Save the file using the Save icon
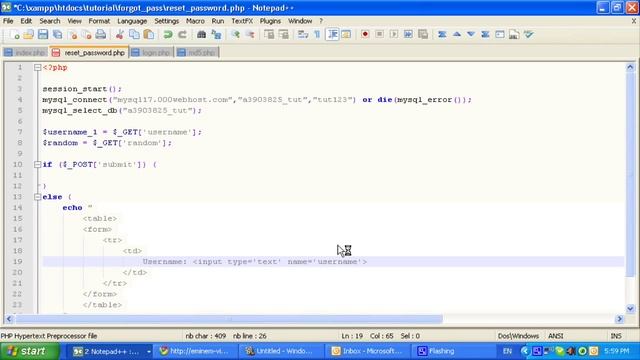This screenshot has width=640, height=360. 43,35
